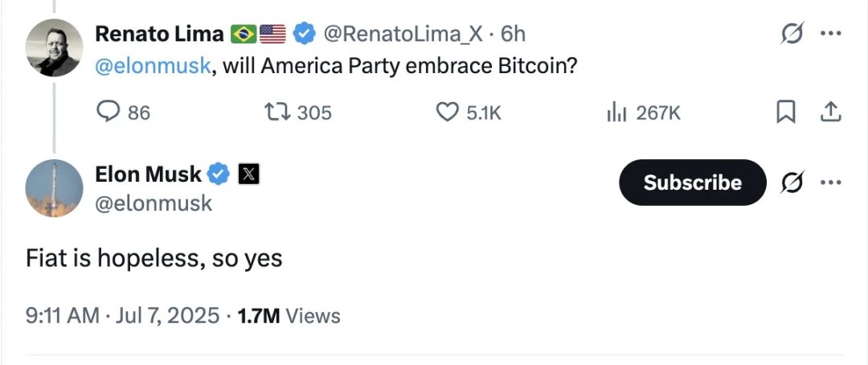Screen dimensions: 868x365
Task: Click the Renato Lima display name
Action: [160, 34]
